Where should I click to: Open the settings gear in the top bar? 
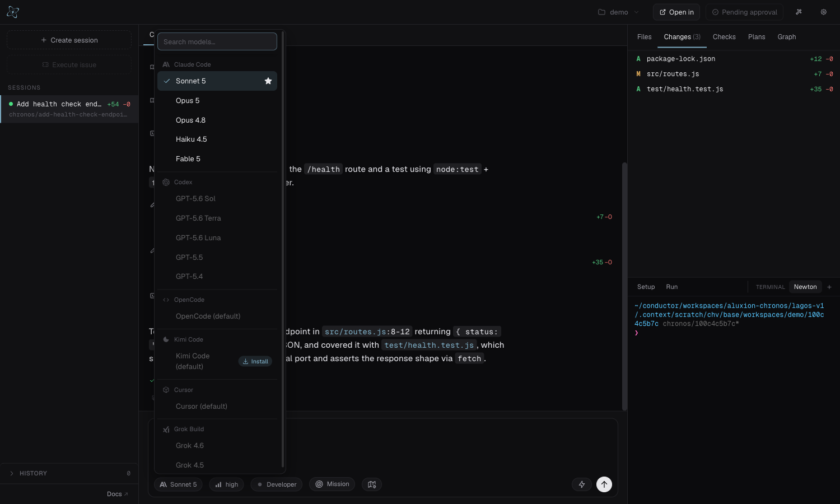point(824,12)
